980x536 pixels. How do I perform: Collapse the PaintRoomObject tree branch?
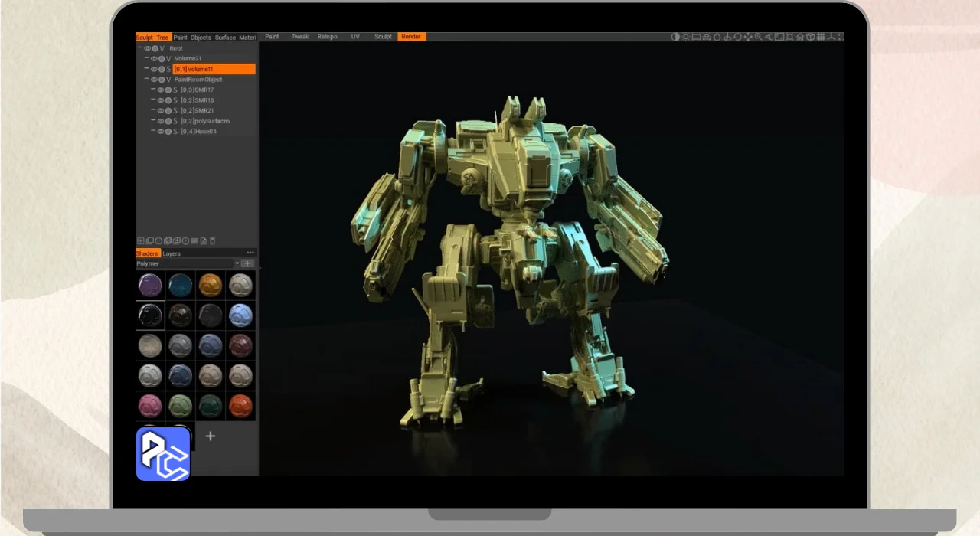click(x=146, y=80)
